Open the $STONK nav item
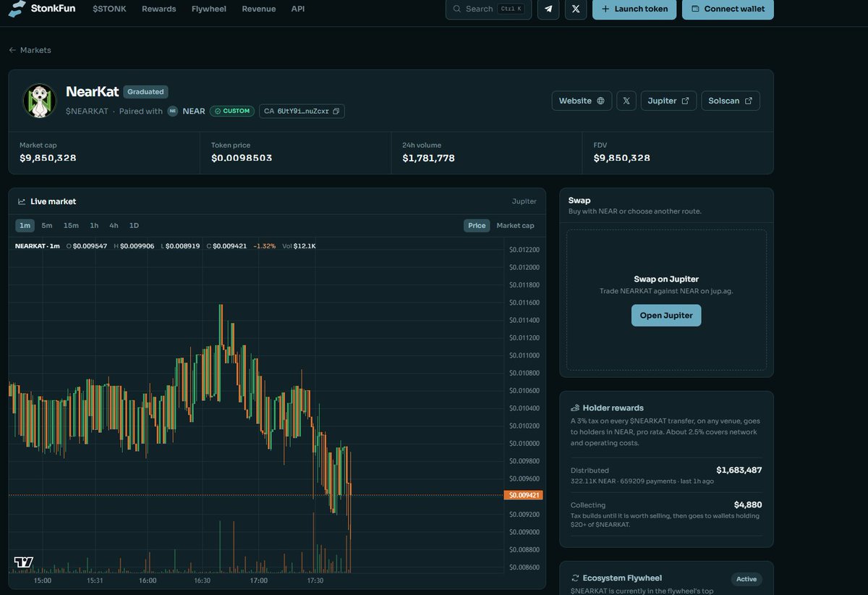 click(110, 9)
